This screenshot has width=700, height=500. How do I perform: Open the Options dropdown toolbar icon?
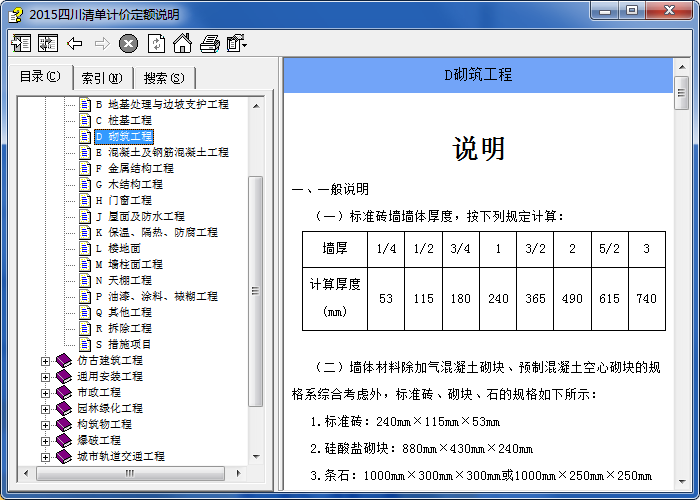(237, 44)
